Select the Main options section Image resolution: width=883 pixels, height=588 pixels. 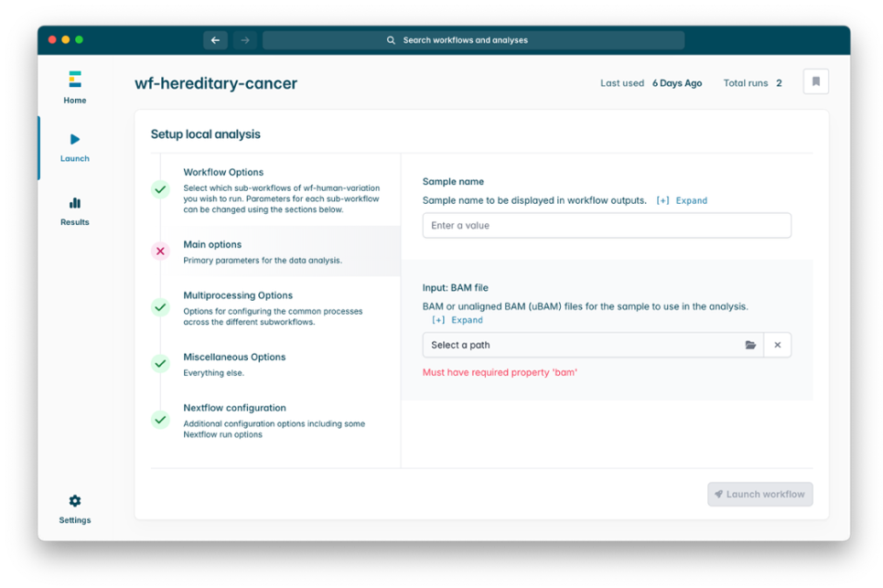275,251
